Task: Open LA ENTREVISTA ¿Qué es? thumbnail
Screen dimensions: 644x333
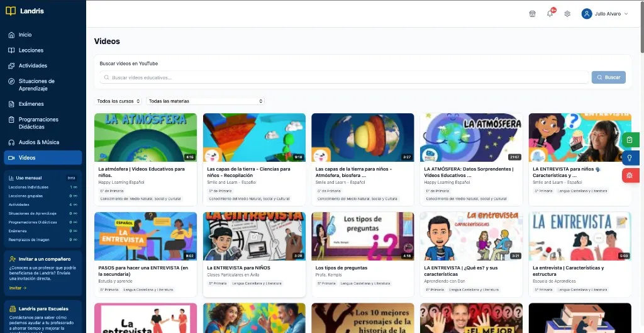Action: pyautogui.click(x=471, y=237)
